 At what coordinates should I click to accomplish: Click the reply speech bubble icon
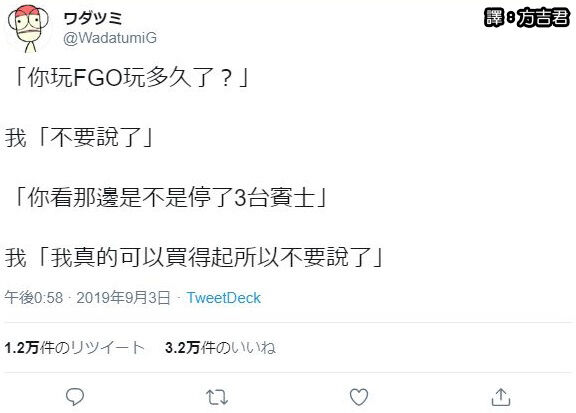pos(75,397)
